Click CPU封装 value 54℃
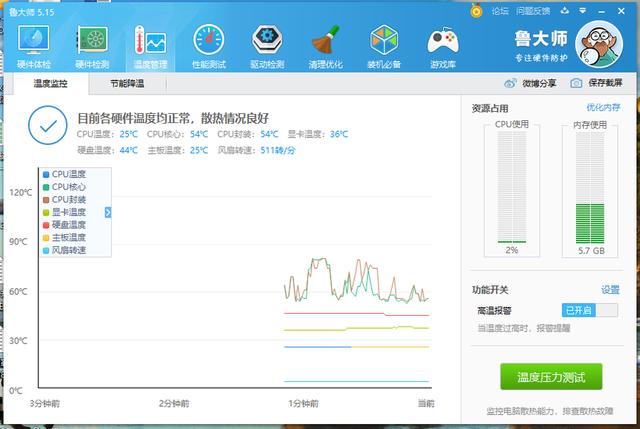640x429 pixels. [269, 134]
